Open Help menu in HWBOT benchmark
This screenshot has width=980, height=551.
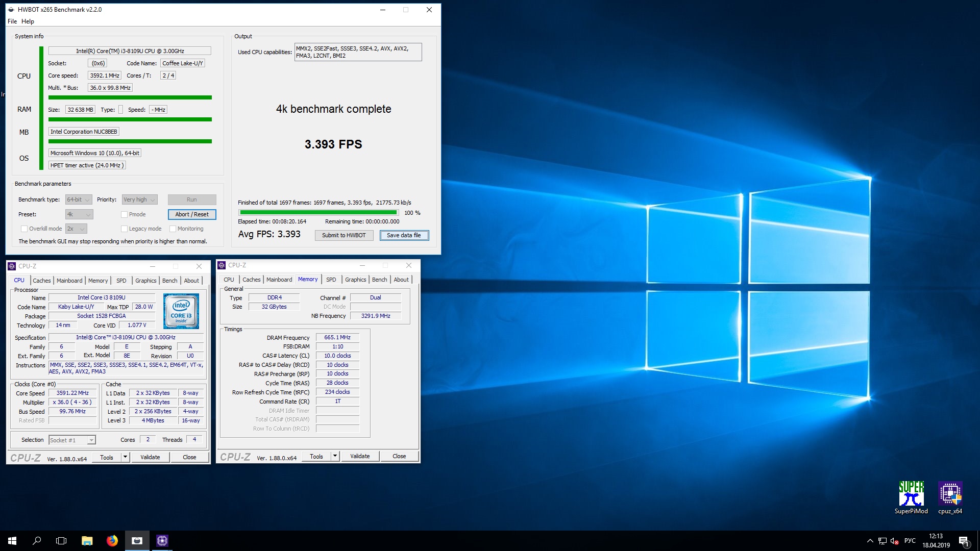[x=28, y=21]
